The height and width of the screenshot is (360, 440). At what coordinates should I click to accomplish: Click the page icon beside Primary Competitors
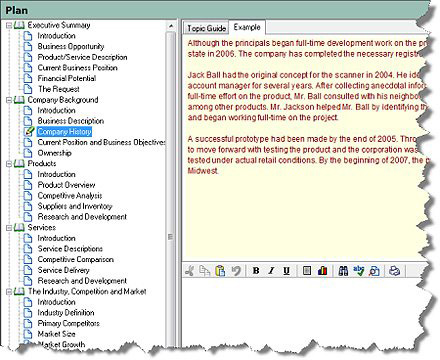coord(28,323)
